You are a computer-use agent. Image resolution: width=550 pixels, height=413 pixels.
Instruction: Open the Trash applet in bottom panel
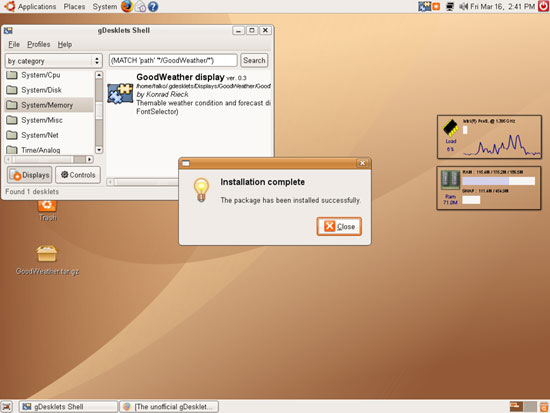point(544,407)
